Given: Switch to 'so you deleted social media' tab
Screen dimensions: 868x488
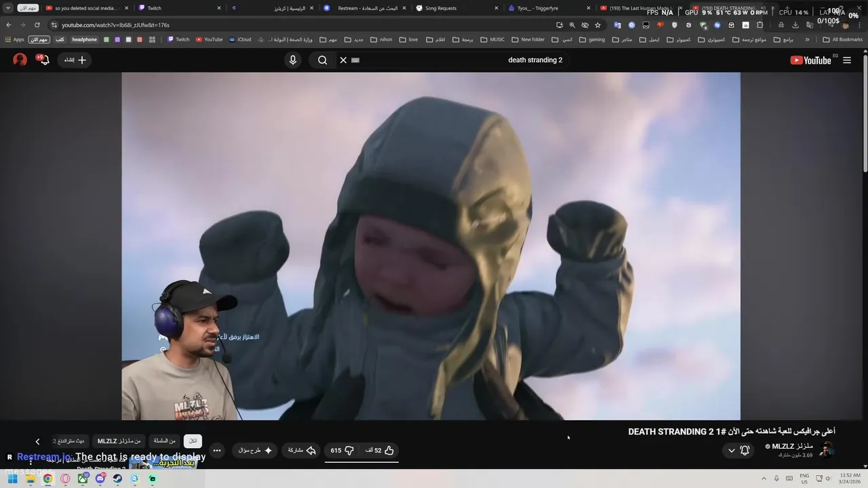Looking at the screenshot, I should [x=86, y=8].
